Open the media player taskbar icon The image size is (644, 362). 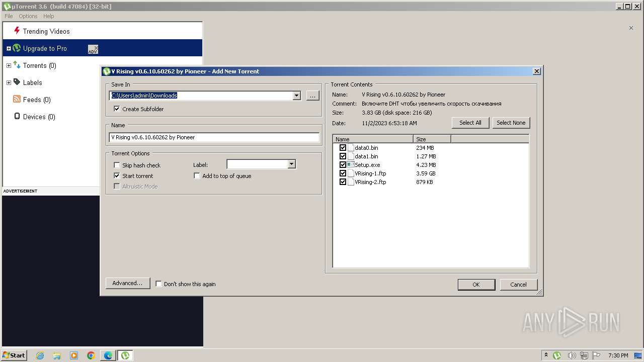pyautogui.click(x=74, y=355)
